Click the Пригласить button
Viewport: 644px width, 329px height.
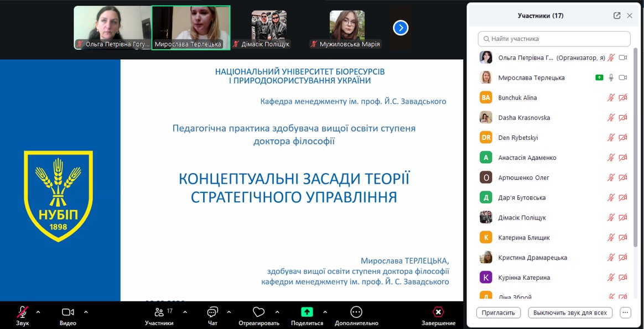498,312
